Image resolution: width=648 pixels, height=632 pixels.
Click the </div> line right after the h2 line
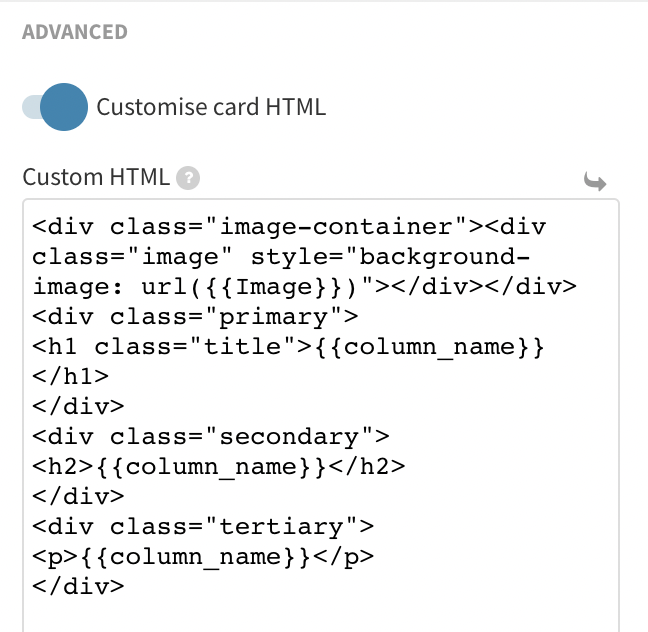click(78, 496)
